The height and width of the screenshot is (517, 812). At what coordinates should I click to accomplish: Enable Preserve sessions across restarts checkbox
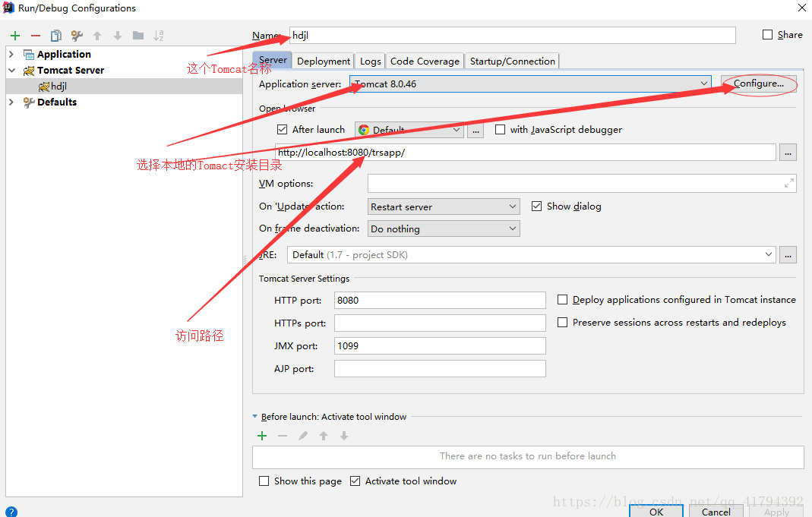coord(562,323)
